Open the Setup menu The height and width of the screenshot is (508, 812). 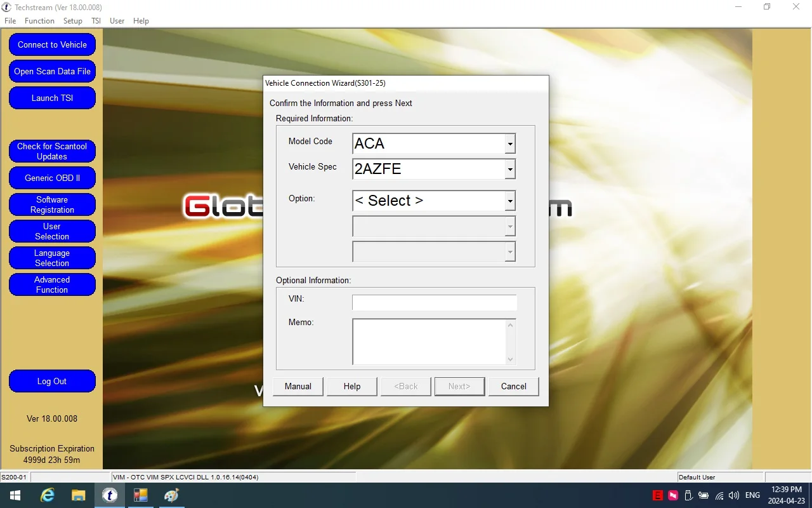73,21
